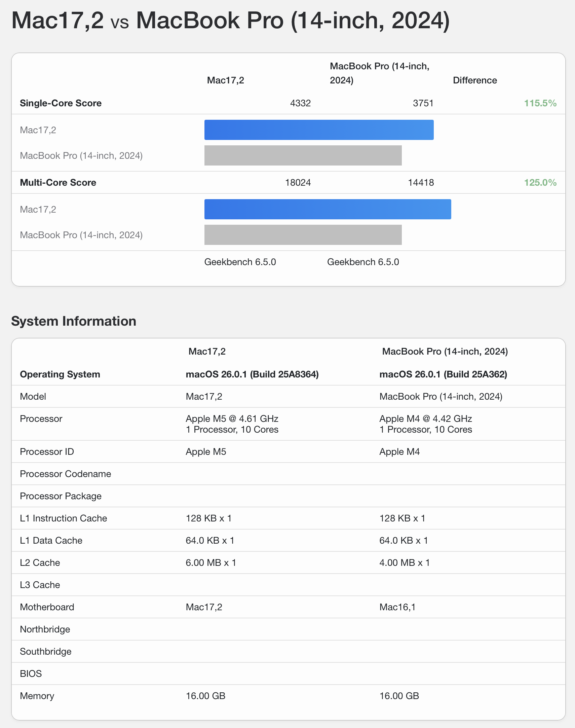Image resolution: width=575 pixels, height=728 pixels.
Task: Click the page title comparing Mac17,2 and MacBook Pro
Action: pos(230,21)
